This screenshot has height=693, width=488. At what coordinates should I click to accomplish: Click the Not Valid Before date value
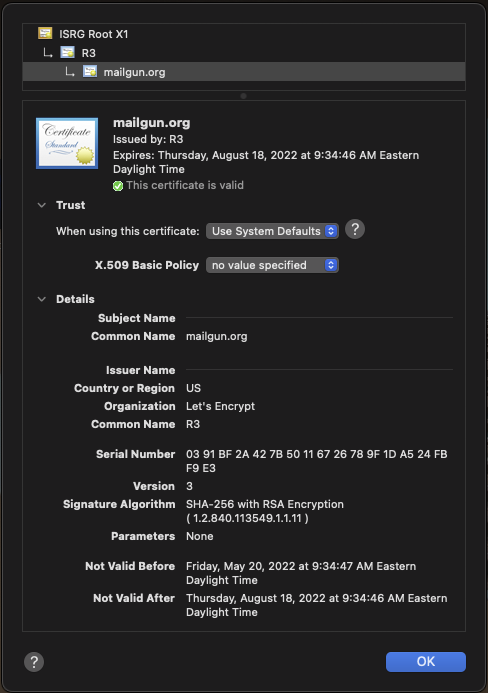coord(301,573)
